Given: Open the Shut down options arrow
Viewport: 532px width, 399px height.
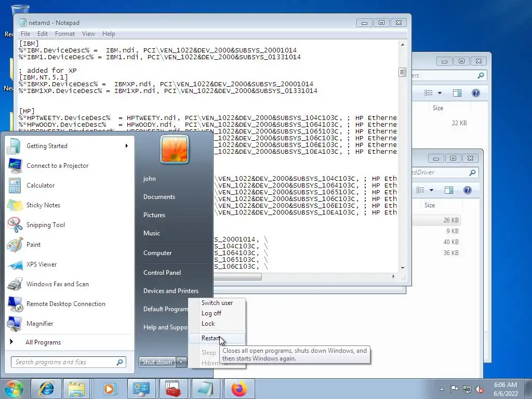Looking at the screenshot, I should coord(181,362).
